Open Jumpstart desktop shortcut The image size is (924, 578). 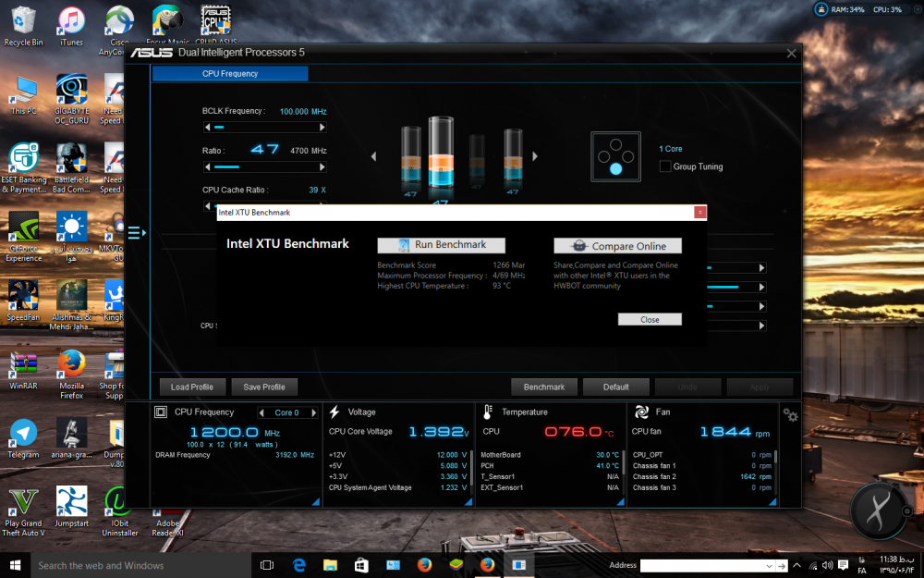pyautogui.click(x=71, y=507)
